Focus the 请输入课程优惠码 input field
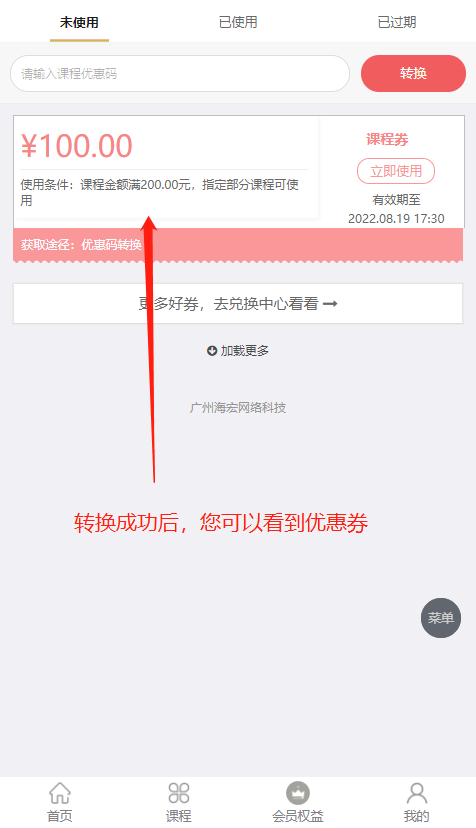 [x=180, y=73]
